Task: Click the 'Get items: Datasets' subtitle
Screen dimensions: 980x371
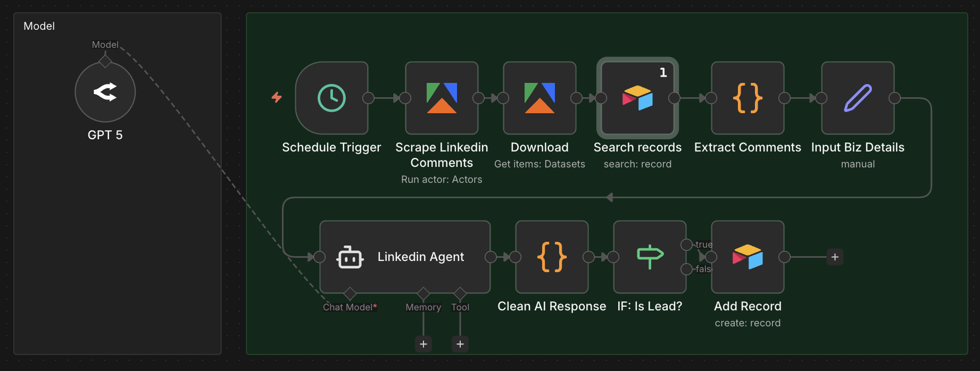Action: coord(539,164)
